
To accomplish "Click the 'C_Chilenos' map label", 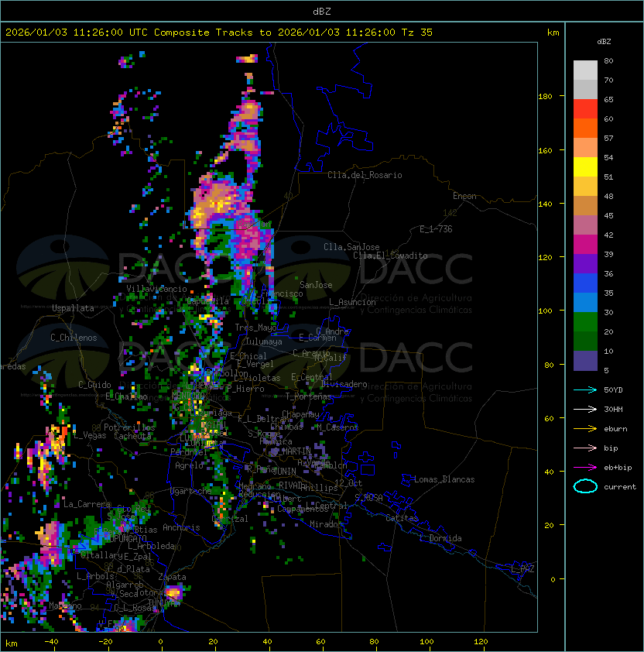I will (x=74, y=338).
